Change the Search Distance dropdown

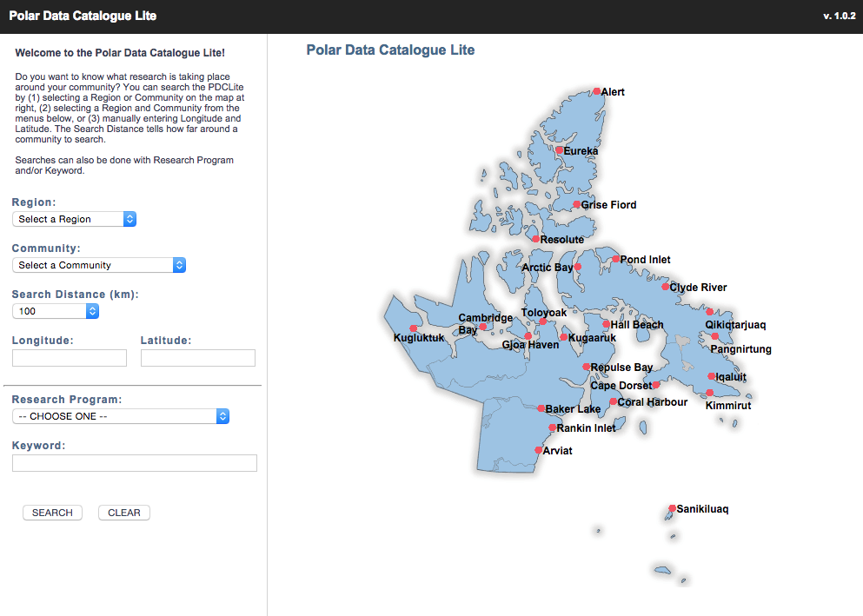click(x=55, y=310)
